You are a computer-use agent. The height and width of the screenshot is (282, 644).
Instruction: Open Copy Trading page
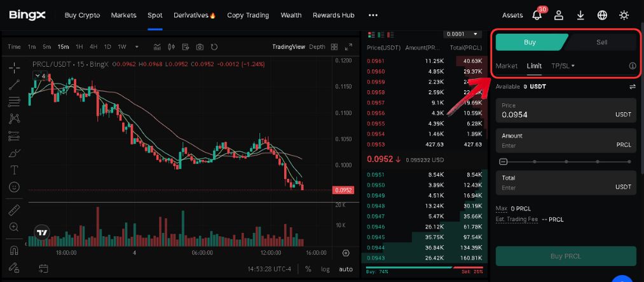248,15
